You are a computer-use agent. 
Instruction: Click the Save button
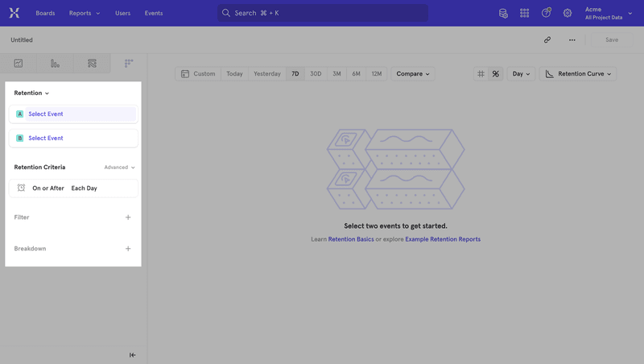612,39
